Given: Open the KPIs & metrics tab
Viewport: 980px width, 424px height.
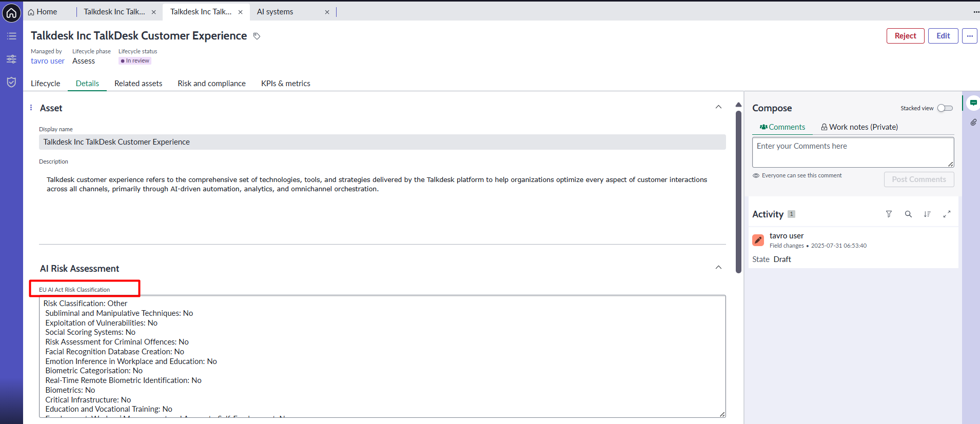Looking at the screenshot, I should [286, 84].
